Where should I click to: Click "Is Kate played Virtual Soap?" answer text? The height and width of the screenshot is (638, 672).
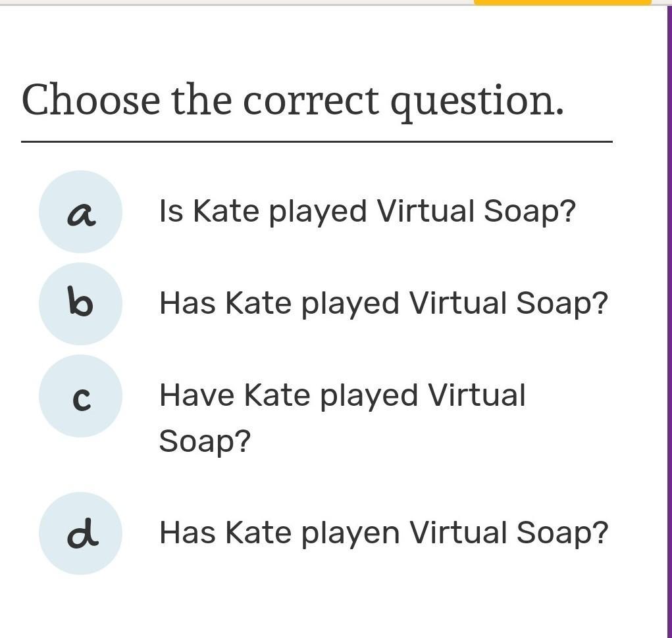(x=367, y=212)
